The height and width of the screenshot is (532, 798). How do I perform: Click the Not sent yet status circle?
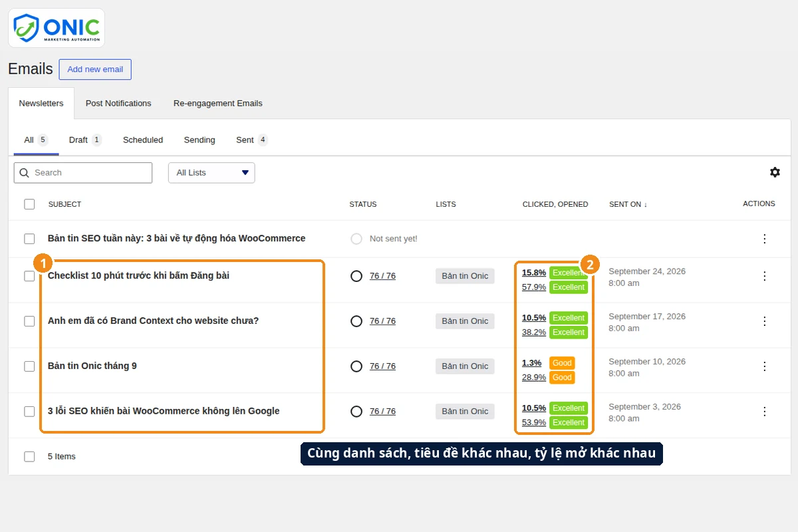tap(356, 239)
